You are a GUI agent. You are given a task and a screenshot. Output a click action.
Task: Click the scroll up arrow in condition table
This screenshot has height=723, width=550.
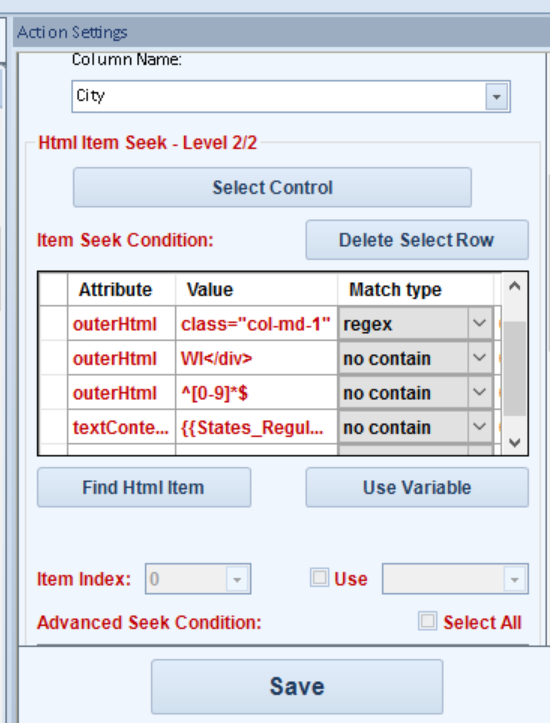(515, 286)
